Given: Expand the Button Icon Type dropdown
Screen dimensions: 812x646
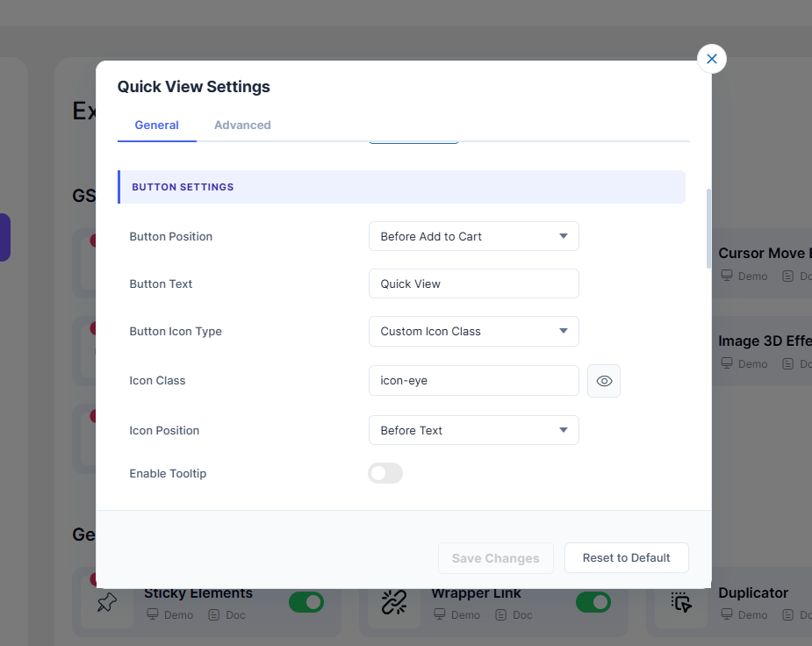Looking at the screenshot, I should point(473,331).
